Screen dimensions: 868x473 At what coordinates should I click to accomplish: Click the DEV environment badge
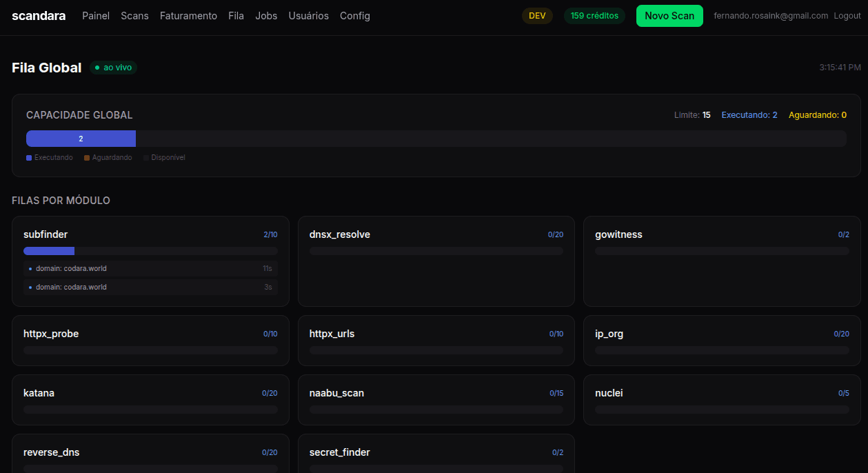tap(537, 16)
